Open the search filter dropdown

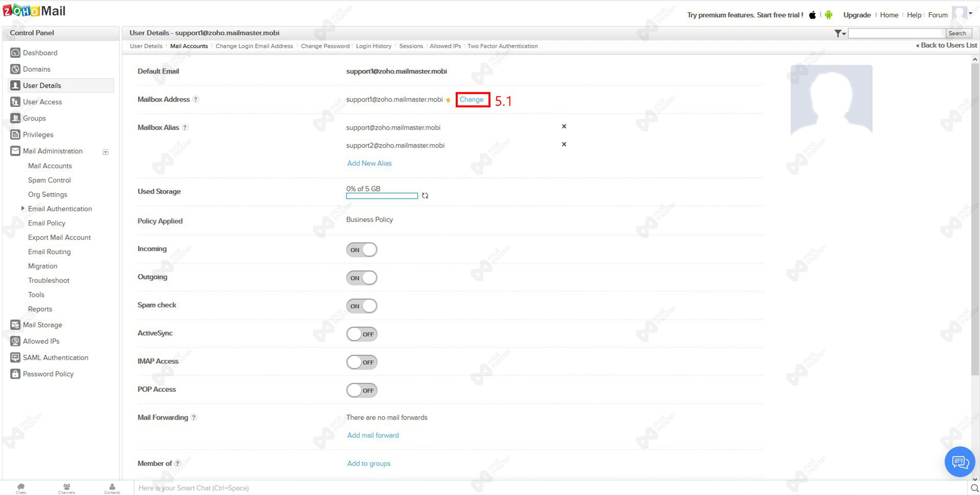coord(840,33)
